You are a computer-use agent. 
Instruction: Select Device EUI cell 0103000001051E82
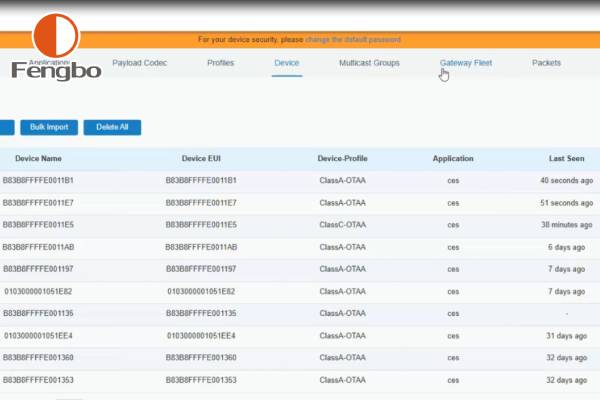[201, 292]
